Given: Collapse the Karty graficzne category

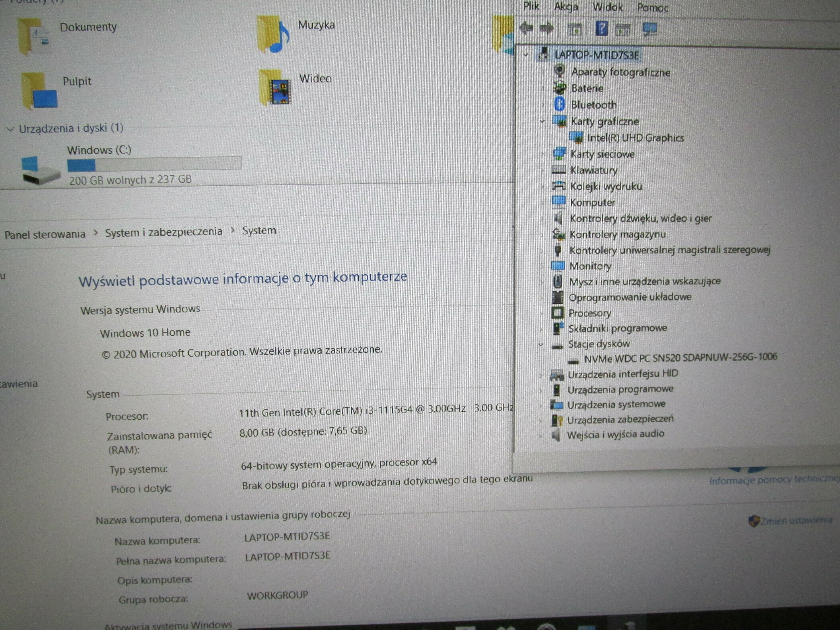Looking at the screenshot, I should click(x=542, y=121).
